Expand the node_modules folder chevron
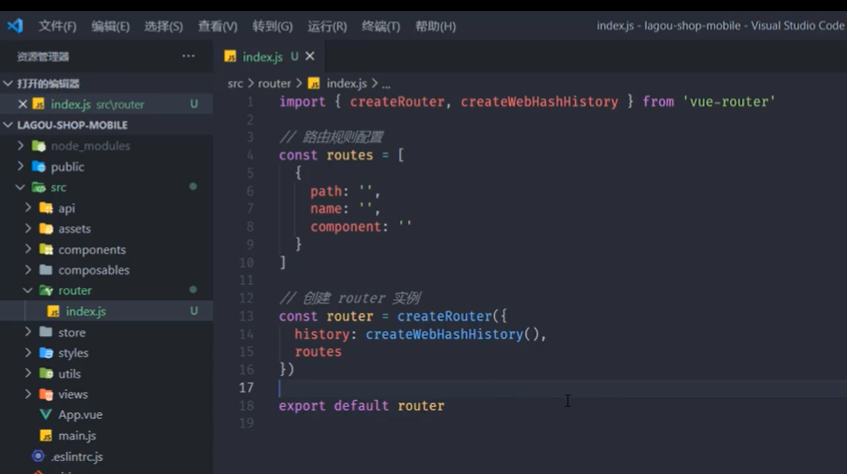Image resolution: width=847 pixels, height=474 pixels. click(21, 145)
